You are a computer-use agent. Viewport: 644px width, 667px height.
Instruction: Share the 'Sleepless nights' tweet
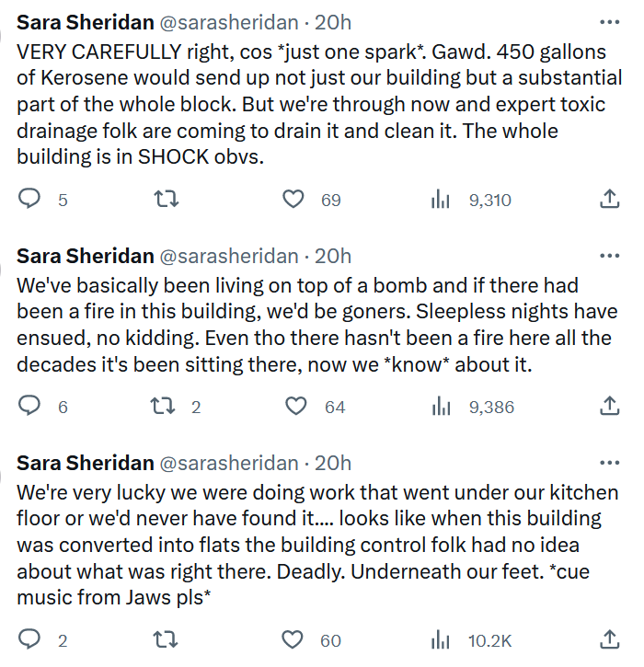(609, 406)
